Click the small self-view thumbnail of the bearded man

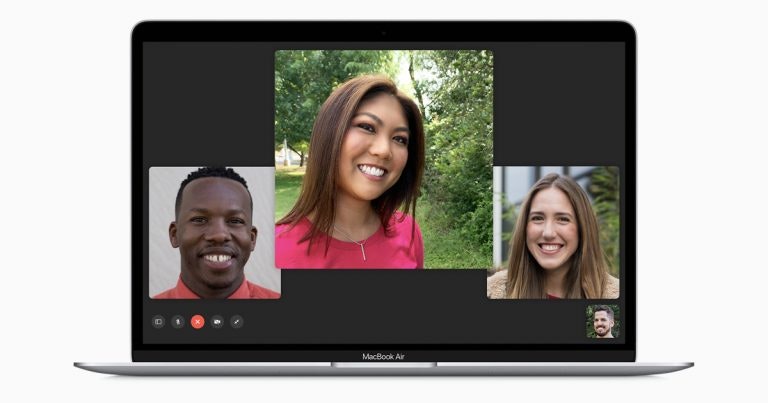(x=603, y=321)
